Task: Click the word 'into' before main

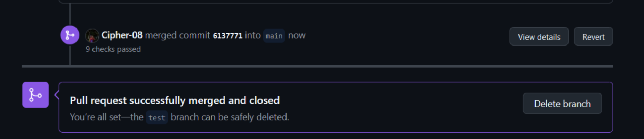Action: click(253, 35)
